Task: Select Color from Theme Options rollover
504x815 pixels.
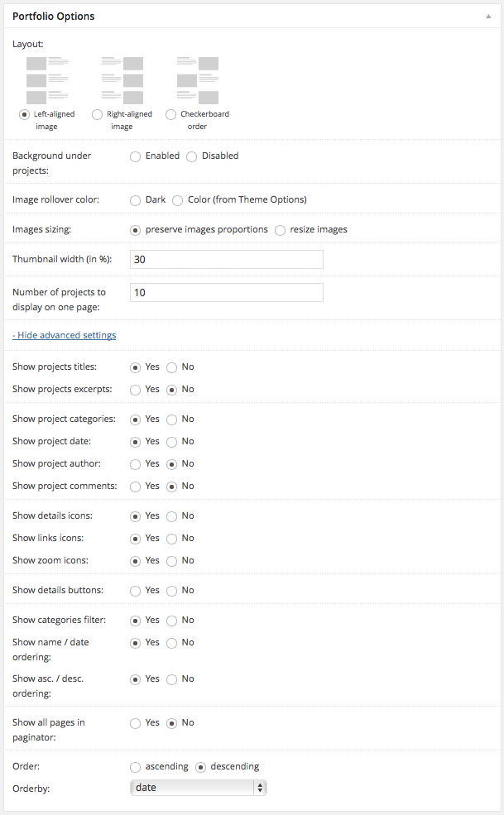Action: point(178,200)
